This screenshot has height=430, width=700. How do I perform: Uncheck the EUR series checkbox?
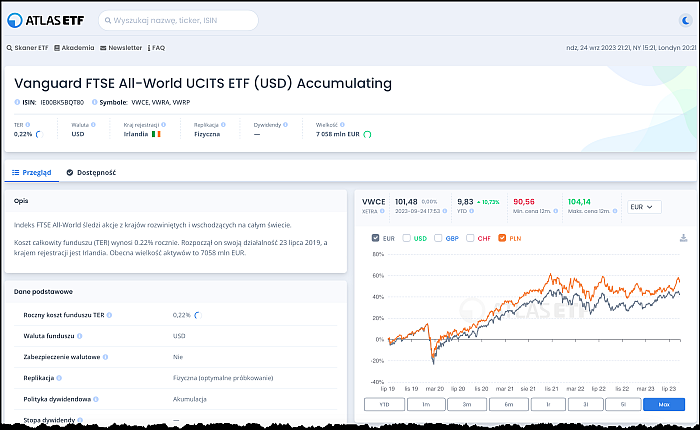pos(375,238)
